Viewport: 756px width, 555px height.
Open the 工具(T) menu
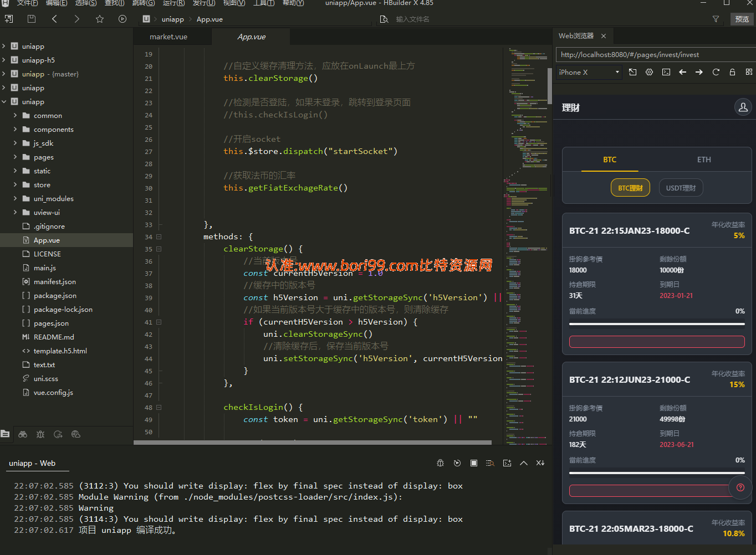263,3
